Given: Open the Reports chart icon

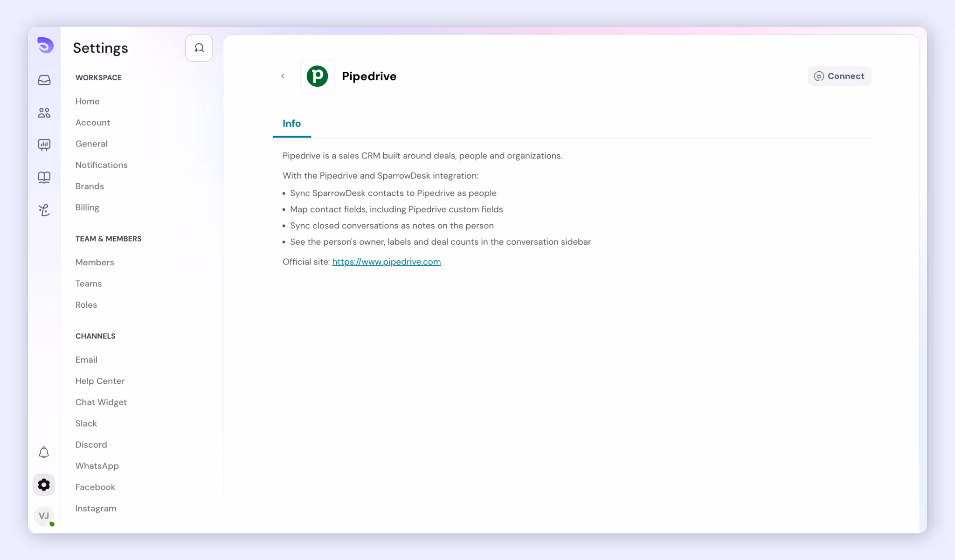Looking at the screenshot, I should [x=44, y=145].
